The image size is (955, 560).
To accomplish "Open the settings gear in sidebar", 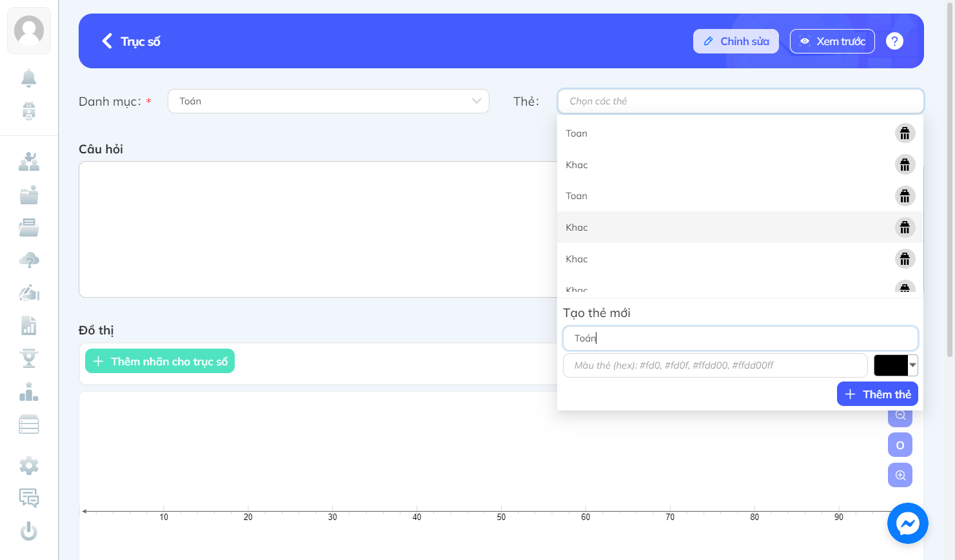I will coord(29,465).
